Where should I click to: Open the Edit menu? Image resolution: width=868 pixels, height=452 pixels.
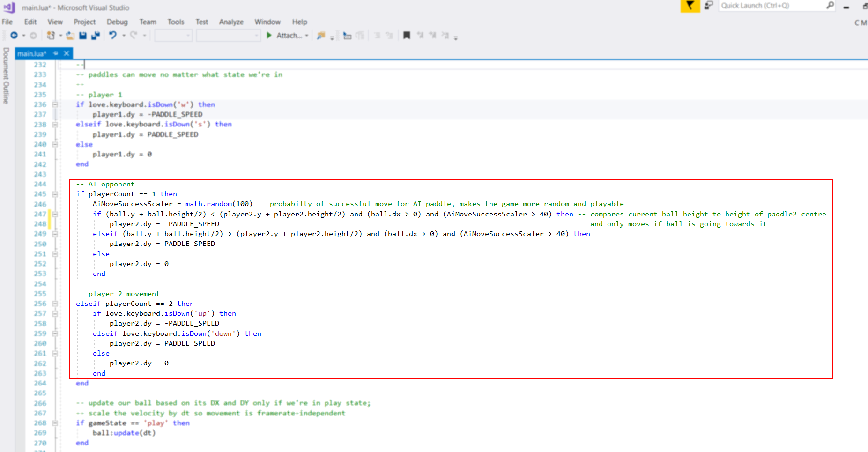tap(30, 22)
